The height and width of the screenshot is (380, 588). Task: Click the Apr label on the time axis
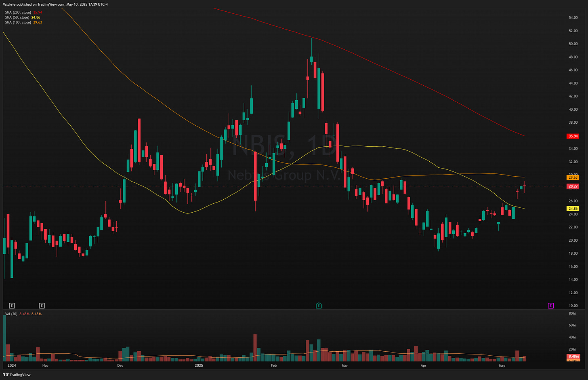[x=423, y=365]
